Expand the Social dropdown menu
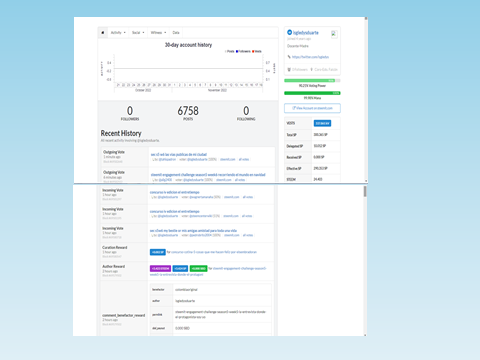The image size is (480, 360). 138,33
